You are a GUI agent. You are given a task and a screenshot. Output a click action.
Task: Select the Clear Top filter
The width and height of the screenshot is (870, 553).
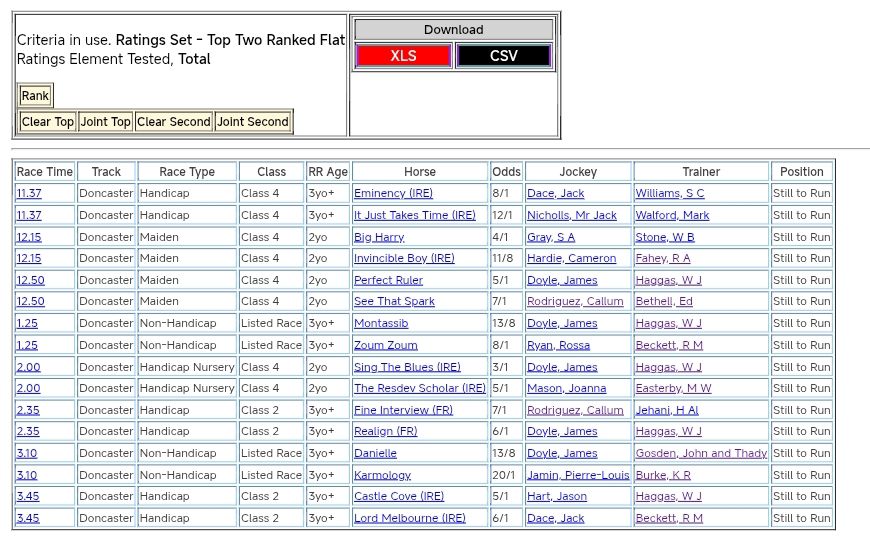(x=48, y=122)
